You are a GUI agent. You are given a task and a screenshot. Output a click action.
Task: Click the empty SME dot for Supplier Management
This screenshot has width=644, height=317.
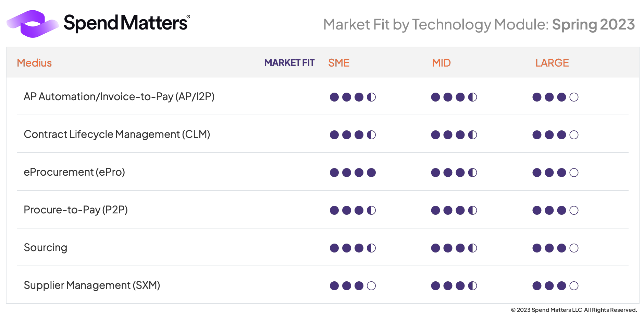click(x=371, y=286)
